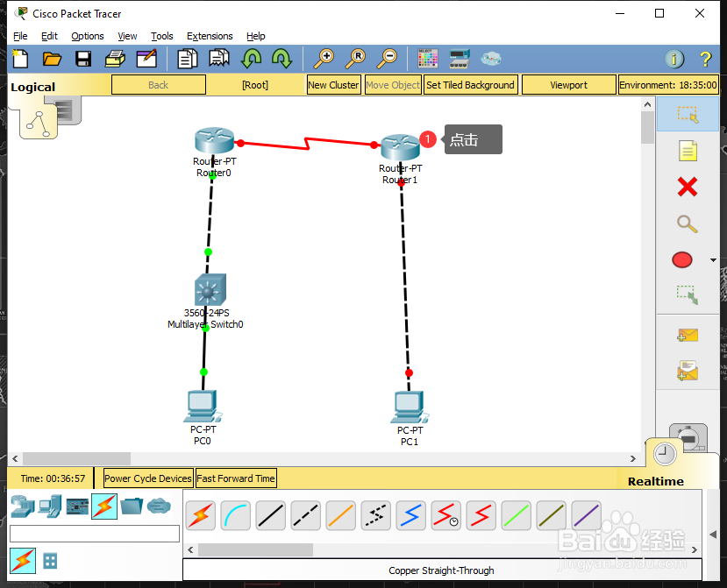Click the New file icon
The height and width of the screenshot is (588, 727).
pos(20,59)
